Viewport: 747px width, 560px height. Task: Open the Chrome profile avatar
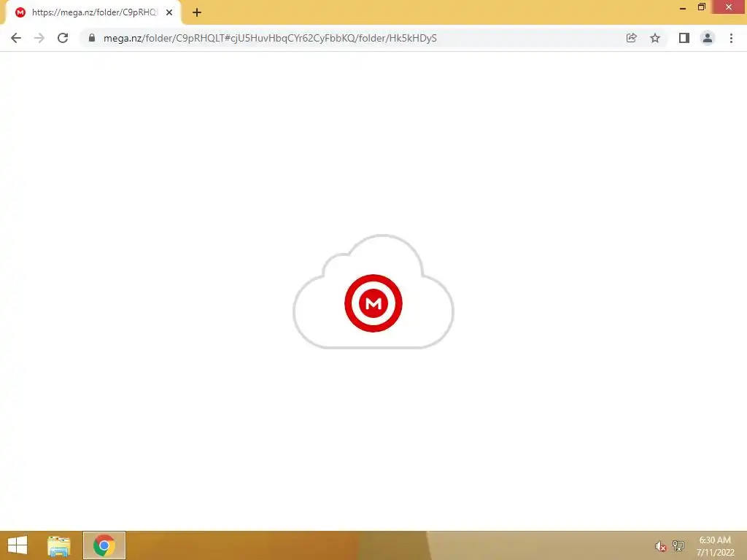coord(708,38)
